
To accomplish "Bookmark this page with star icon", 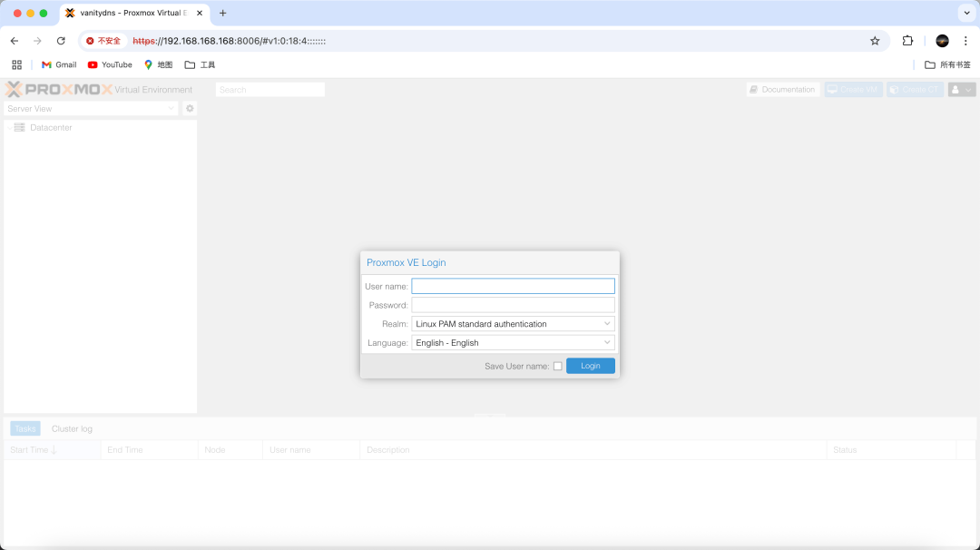I will pyautogui.click(x=875, y=41).
